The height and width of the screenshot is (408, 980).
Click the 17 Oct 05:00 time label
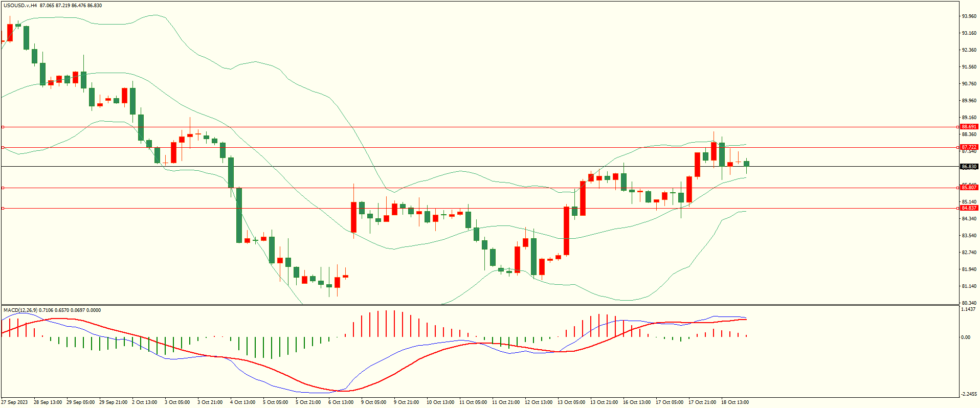click(670, 402)
